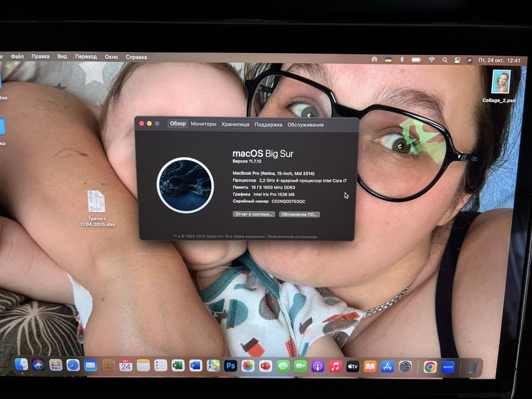Launch Google Chrome from the Dock
Screen dimensions: 532x399
tap(430, 367)
